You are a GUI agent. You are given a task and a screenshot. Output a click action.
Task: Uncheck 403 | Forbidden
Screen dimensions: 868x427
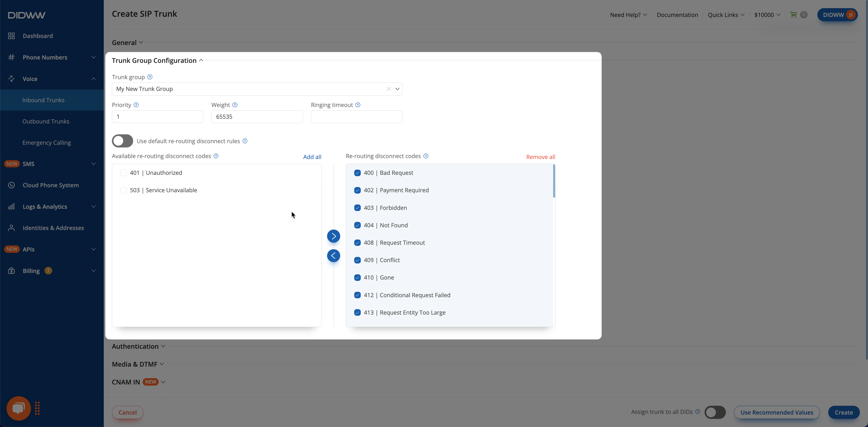pos(358,208)
